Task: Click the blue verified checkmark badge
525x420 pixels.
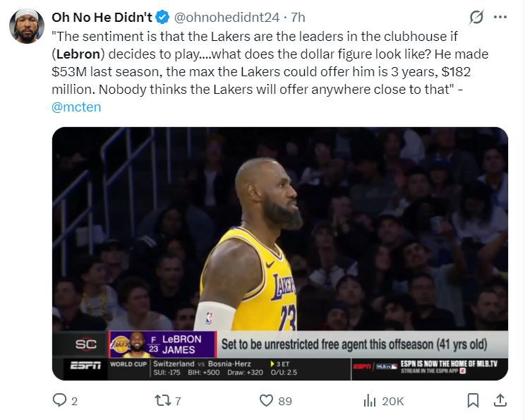Action: (163, 18)
